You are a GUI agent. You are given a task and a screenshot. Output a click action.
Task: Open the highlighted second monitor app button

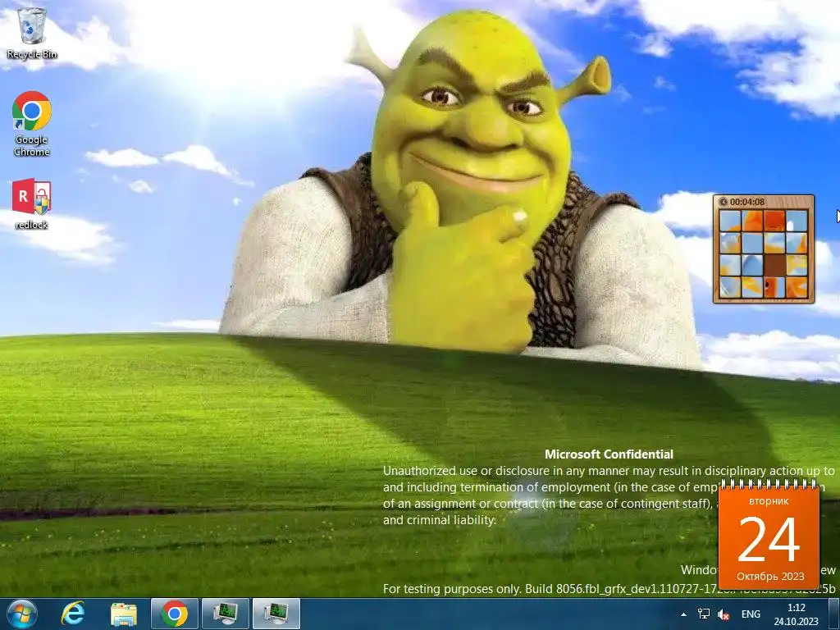(276, 614)
